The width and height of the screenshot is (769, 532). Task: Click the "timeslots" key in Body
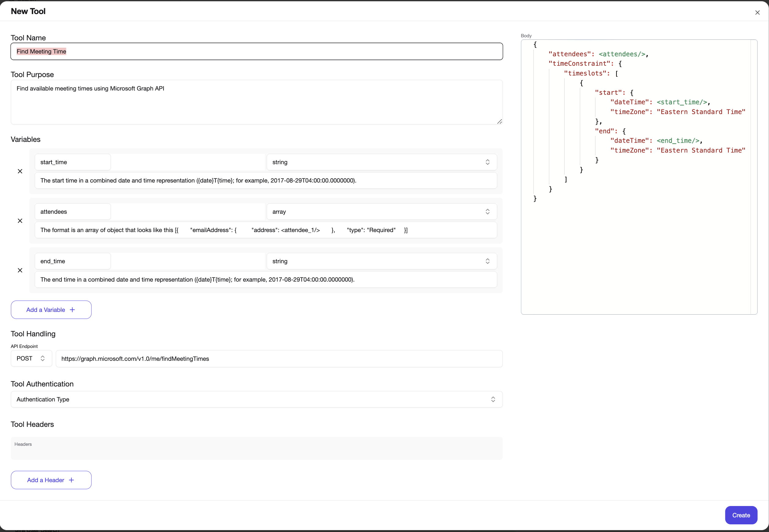[x=585, y=73]
